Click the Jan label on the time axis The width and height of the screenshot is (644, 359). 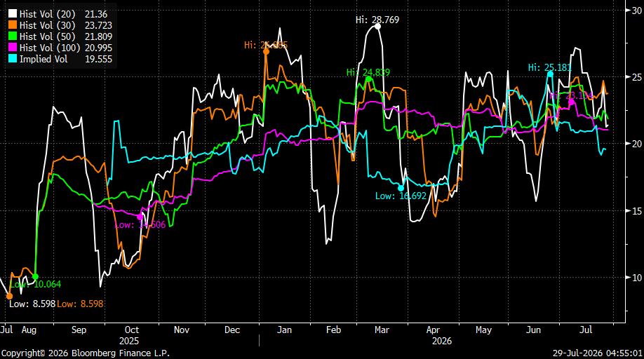coord(284,330)
